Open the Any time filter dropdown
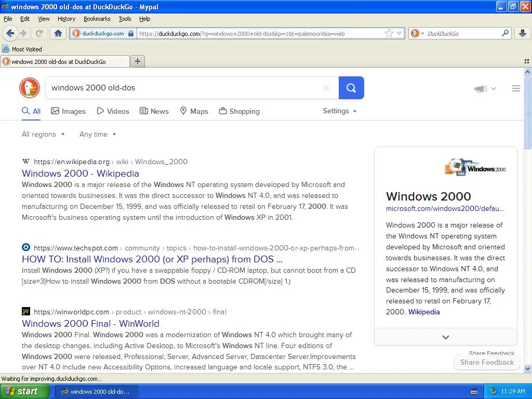Screen dimensions: 532x399 click(98, 135)
